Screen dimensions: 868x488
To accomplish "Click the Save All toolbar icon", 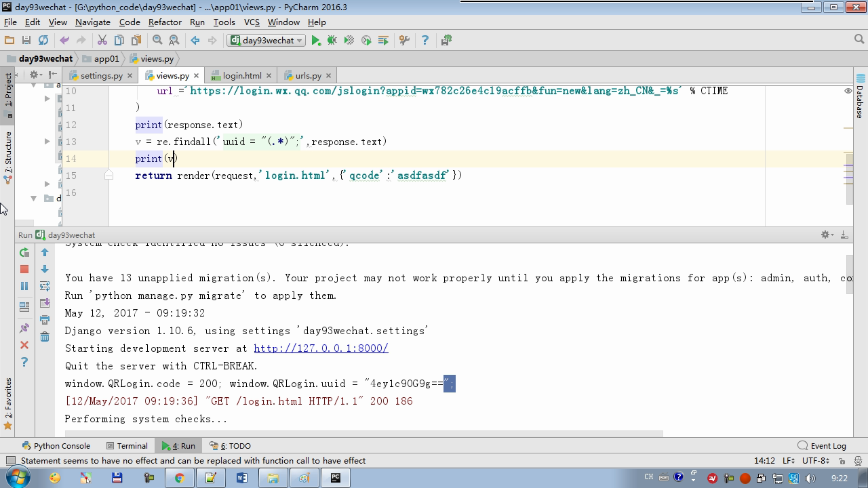I will coord(26,41).
